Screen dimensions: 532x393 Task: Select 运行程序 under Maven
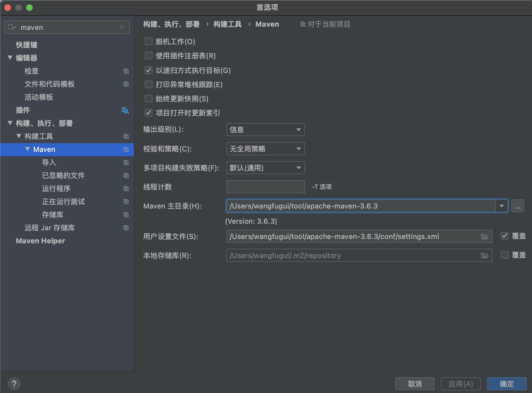tap(56, 189)
